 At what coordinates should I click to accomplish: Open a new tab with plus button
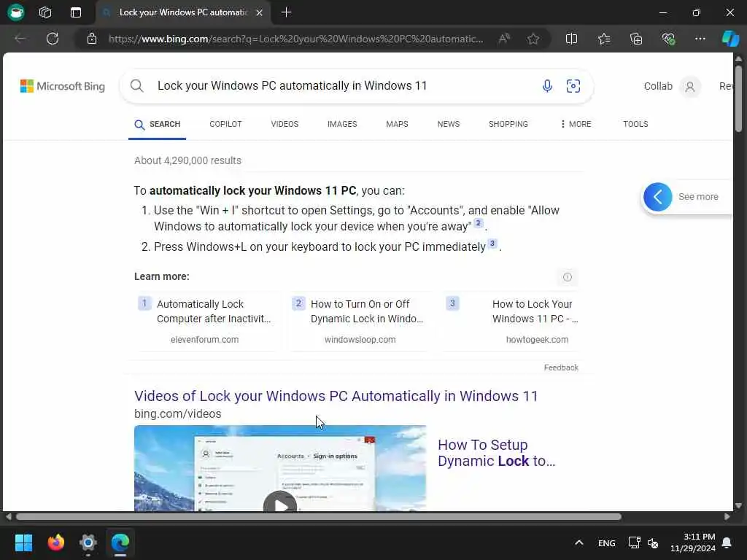point(286,12)
